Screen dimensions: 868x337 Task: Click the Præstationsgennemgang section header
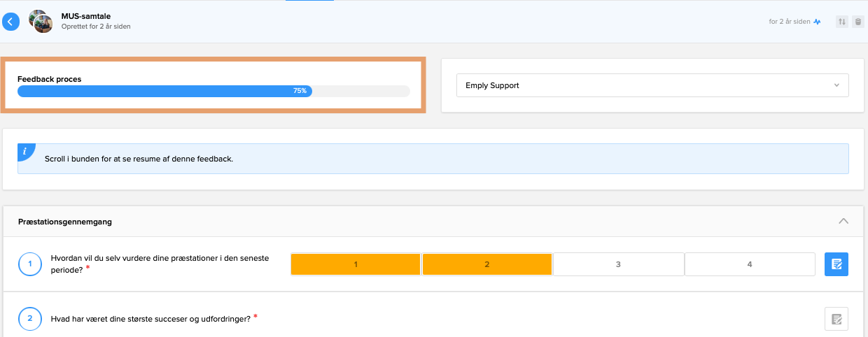(x=64, y=222)
